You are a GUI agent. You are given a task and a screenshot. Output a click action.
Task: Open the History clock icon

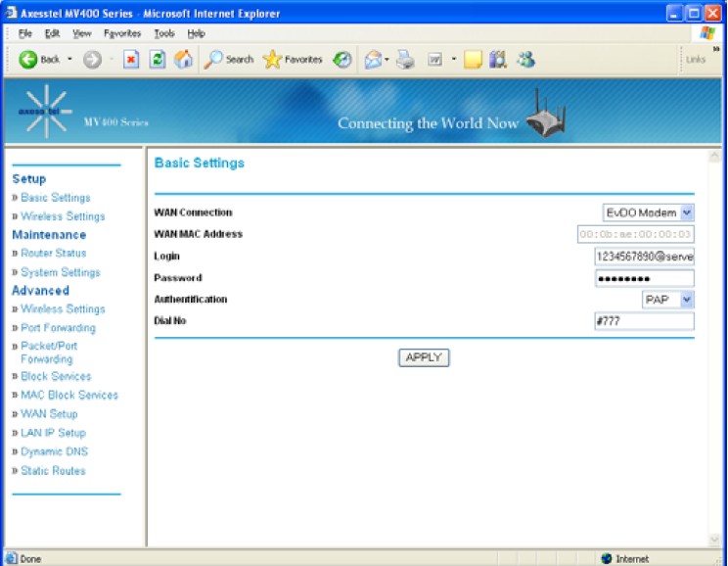[342, 60]
